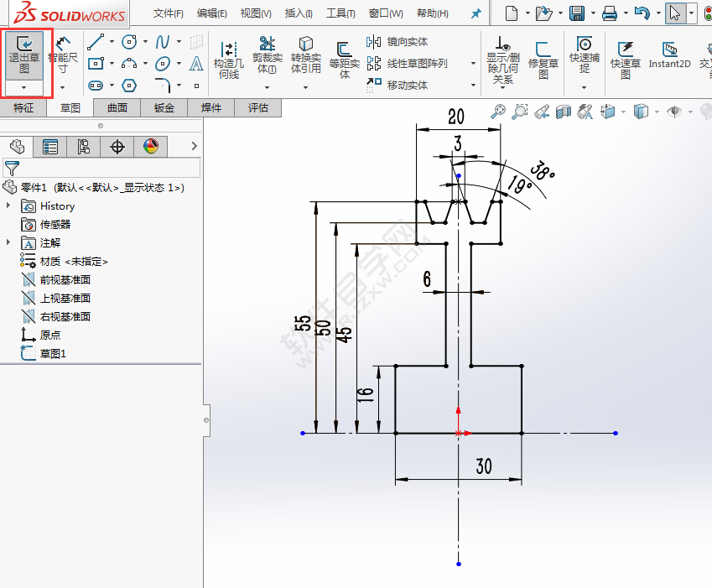Screen dimensions: 712x588
Task: Click Construction Geometry (构造几何线)
Action: click(228, 60)
